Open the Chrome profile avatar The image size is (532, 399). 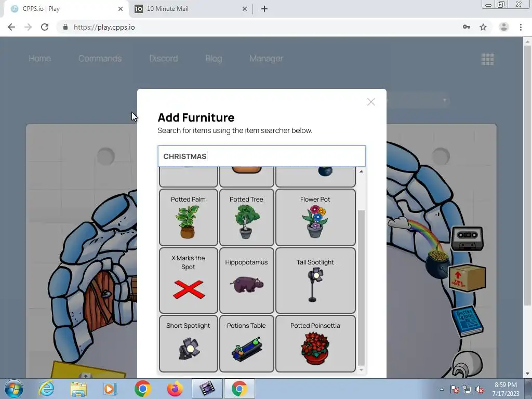pos(504,27)
